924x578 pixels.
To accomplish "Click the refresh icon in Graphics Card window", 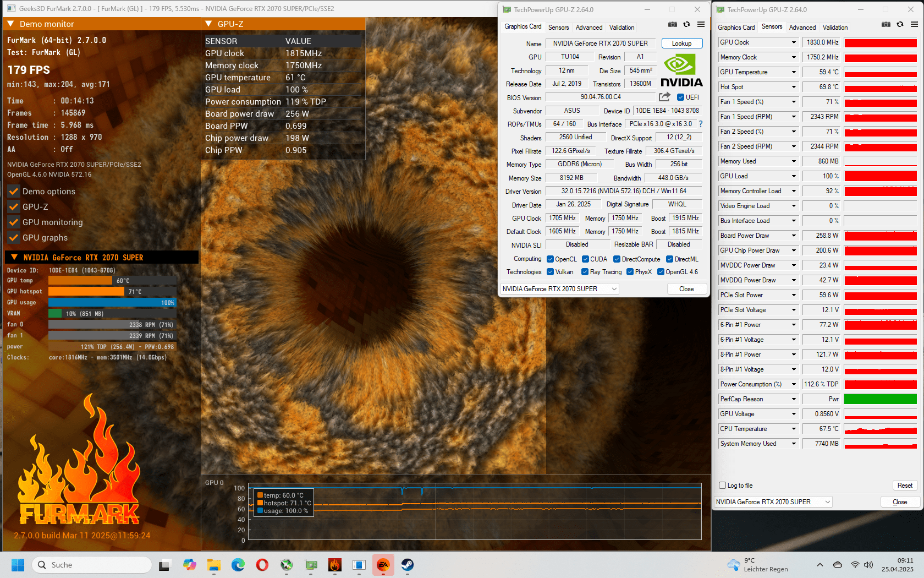I will coord(686,24).
